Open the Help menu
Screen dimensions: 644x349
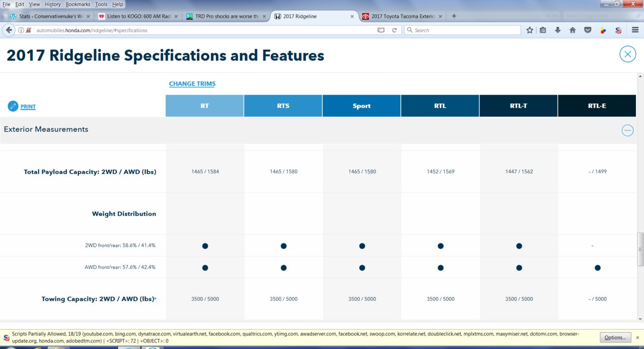pyautogui.click(x=117, y=4)
